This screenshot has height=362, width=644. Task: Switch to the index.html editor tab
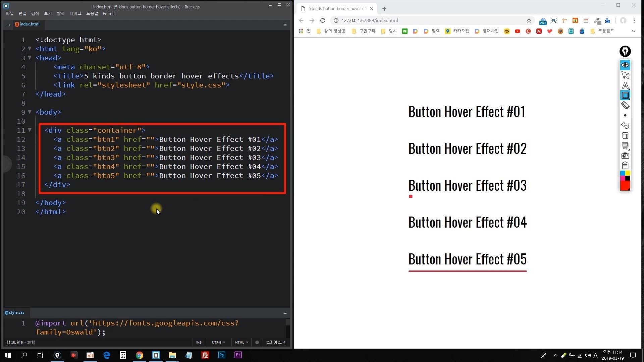(29, 24)
